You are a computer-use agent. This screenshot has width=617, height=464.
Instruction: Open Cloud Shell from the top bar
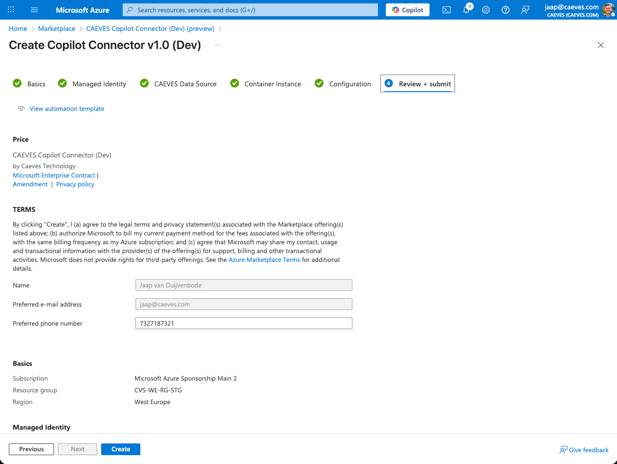pos(446,10)
